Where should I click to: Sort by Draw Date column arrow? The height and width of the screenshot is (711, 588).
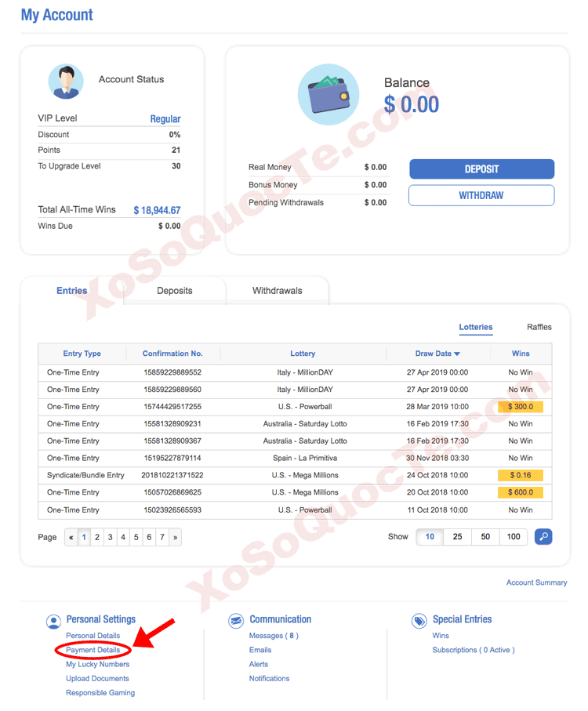pyautogui.click(x=457, y=354)
